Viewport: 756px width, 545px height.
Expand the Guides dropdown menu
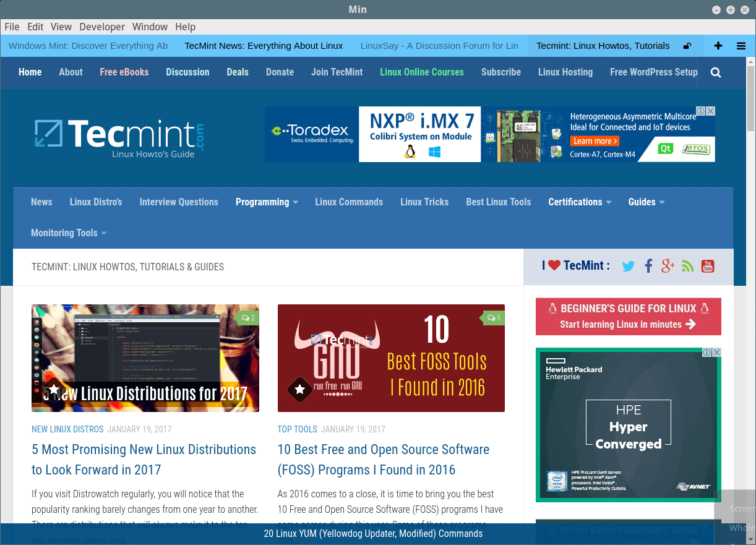(646, 202)
